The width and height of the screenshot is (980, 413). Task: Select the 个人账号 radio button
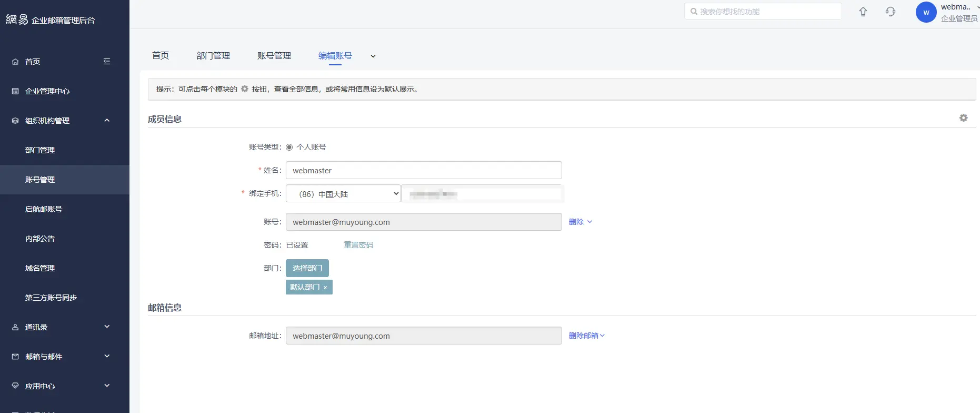tap(289, 147)
